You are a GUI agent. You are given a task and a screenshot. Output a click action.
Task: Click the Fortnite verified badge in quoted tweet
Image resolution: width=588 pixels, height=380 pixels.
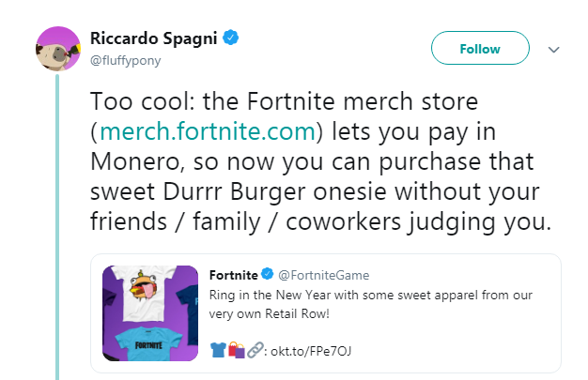[x=267, y=275]
